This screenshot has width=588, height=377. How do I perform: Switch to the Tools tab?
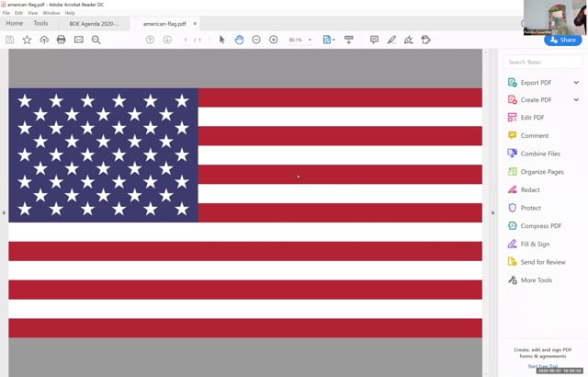click(40, 23)
